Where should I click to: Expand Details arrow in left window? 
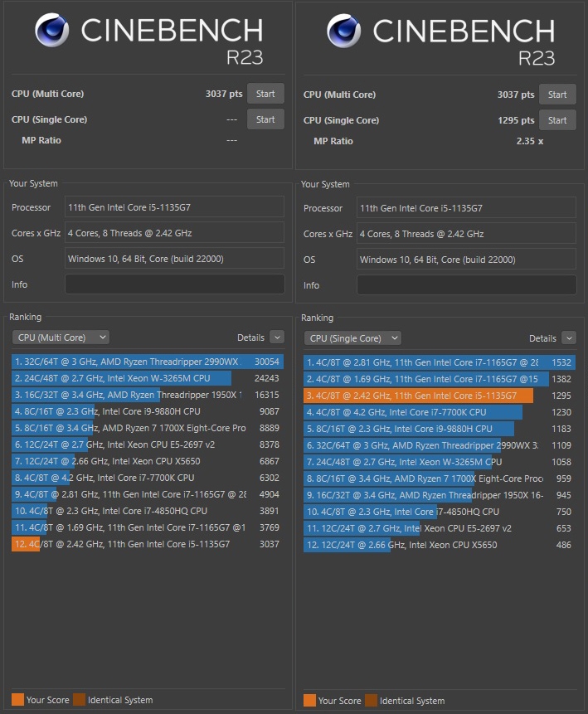point(277,337)
